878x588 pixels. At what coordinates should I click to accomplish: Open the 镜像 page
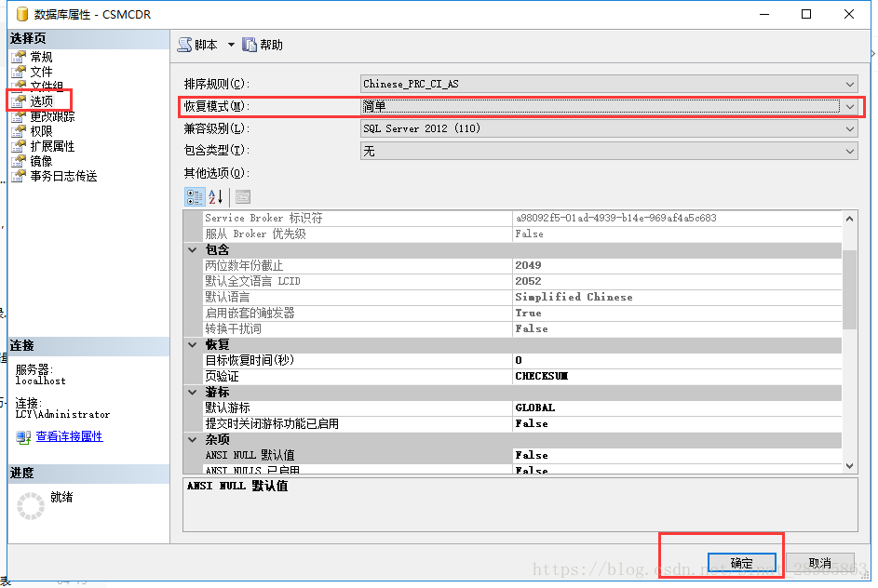(x=41, y=161)
